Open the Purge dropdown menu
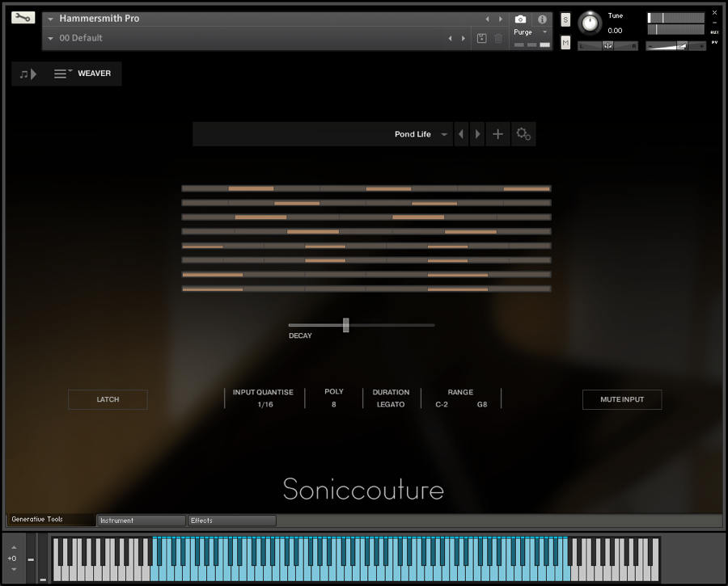The width and height of the screenshot is (728, 586). click(x=544, y=32)
